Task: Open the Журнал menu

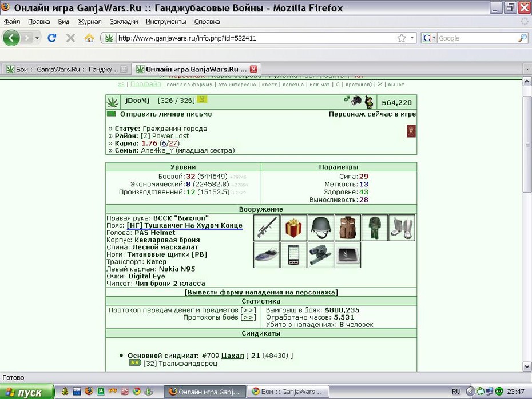Action: (90, 22)
